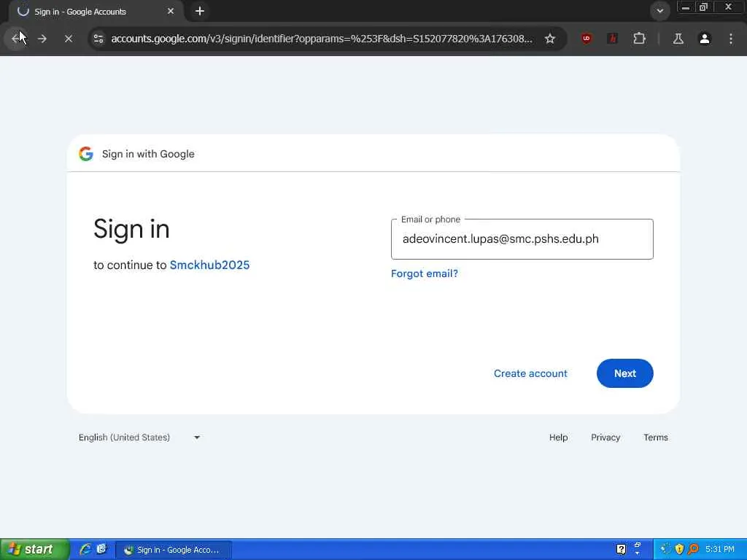The image size is (747, 560).
Task: Click the red h extension icon
Action: click(x=613, y=39)
